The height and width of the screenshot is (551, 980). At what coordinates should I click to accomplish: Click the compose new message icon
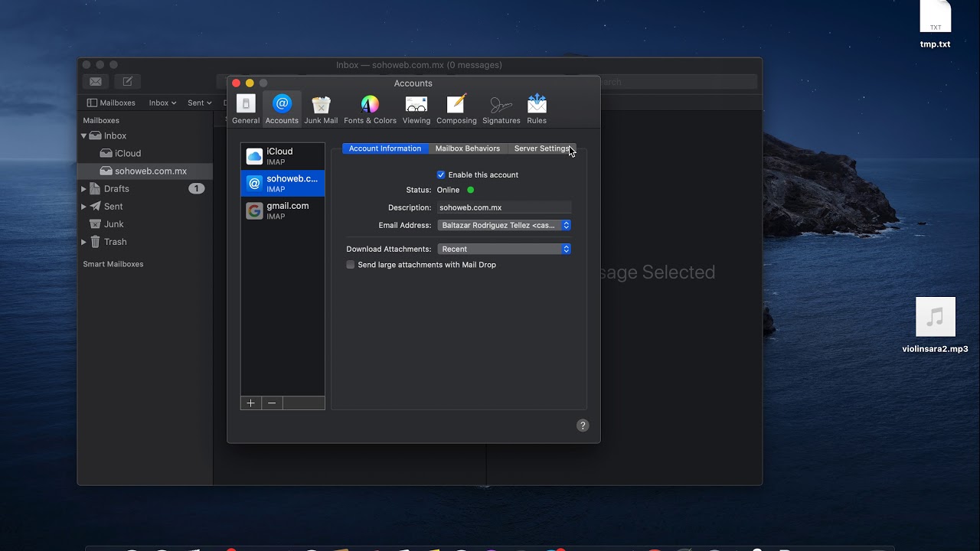[x=128, y=82]
